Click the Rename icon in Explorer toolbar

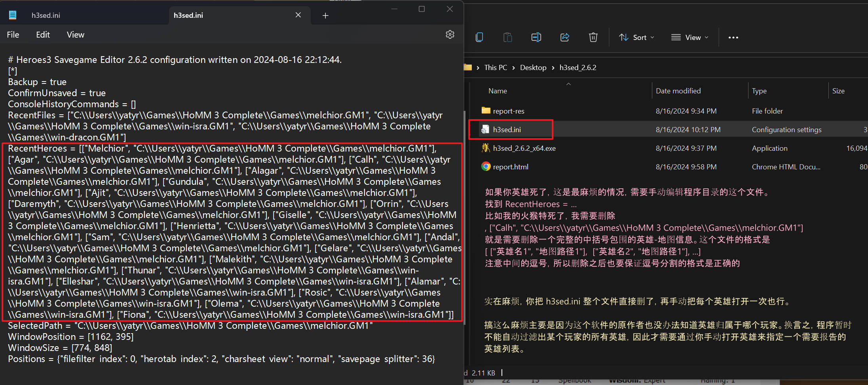(x=536, y=37)
